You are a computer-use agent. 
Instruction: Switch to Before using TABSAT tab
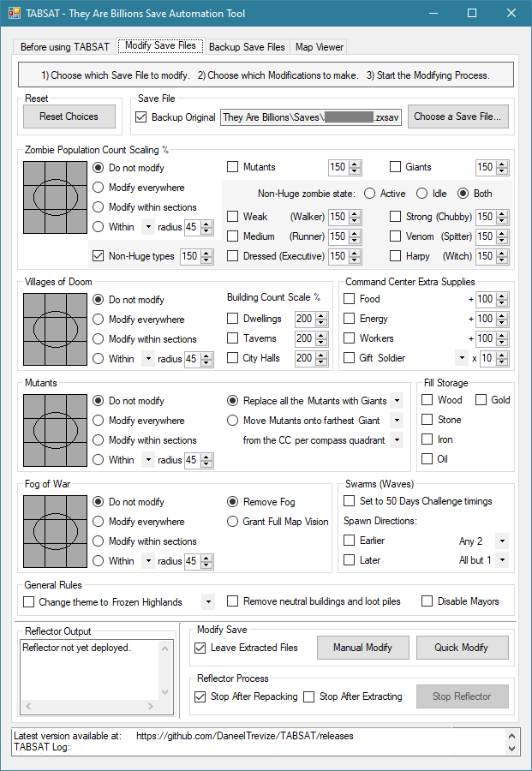(65, 47)
